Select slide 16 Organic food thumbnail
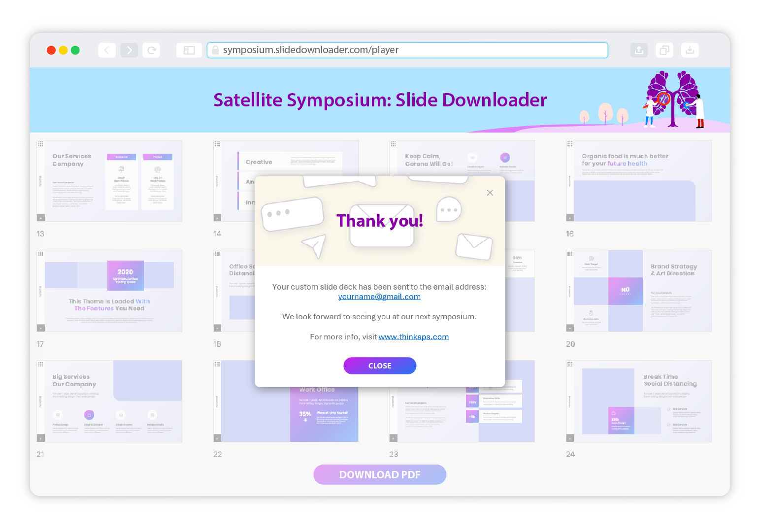The image size is (760, 532). [x=638, y=181]
